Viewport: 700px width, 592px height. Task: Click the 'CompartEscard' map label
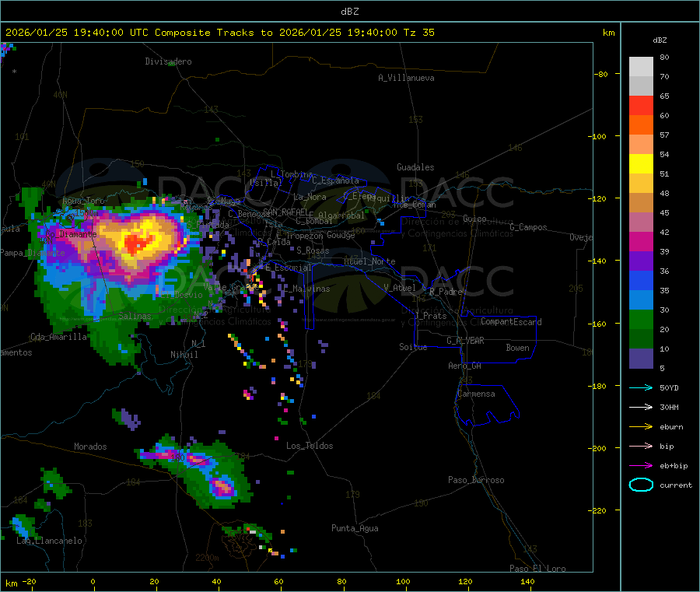pos(511,322)
